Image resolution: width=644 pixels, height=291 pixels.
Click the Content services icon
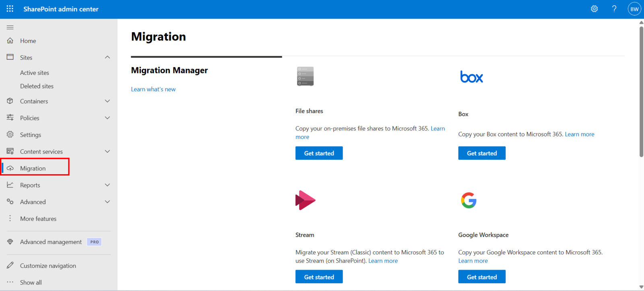[x=10, y=151]
